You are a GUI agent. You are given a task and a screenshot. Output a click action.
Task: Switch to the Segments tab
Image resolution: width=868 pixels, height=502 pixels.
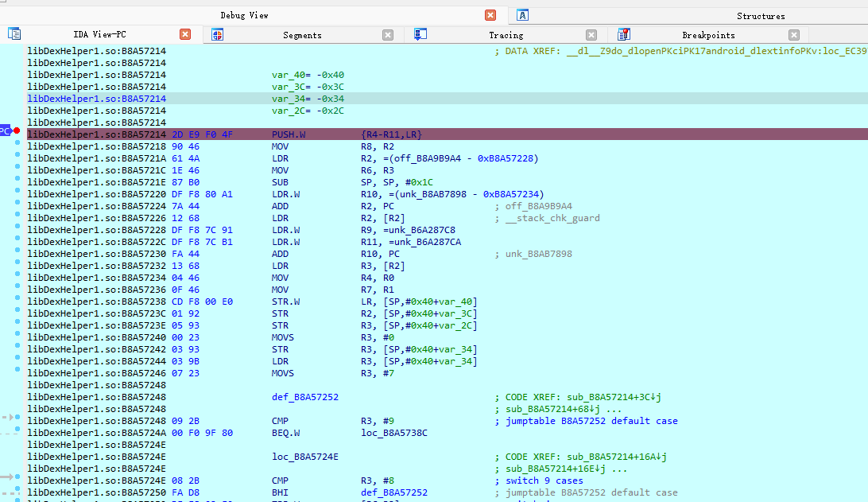point(302,35)
